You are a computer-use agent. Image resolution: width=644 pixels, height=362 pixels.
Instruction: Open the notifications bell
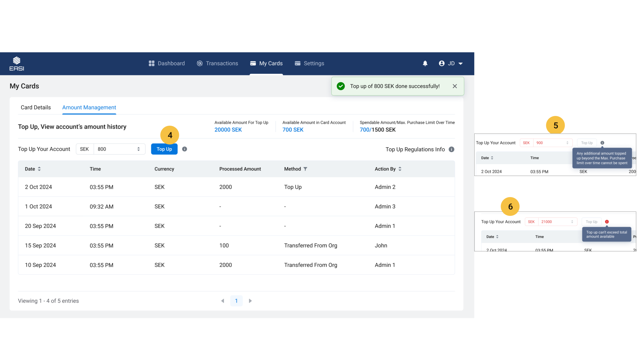425,63
